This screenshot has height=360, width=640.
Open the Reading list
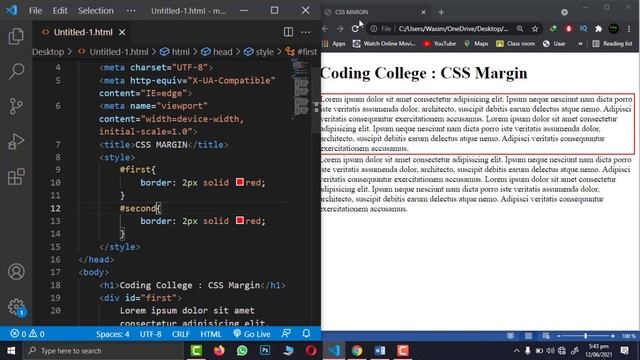612,44
